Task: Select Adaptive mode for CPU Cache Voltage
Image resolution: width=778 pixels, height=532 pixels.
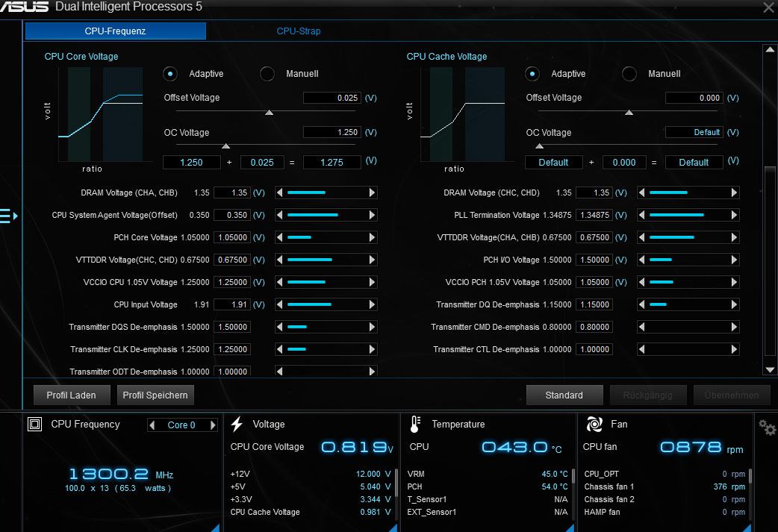Action: point(532,74)
